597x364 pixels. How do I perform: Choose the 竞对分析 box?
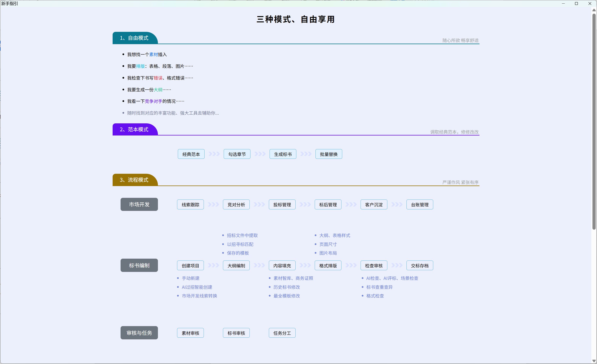point(236,205)
